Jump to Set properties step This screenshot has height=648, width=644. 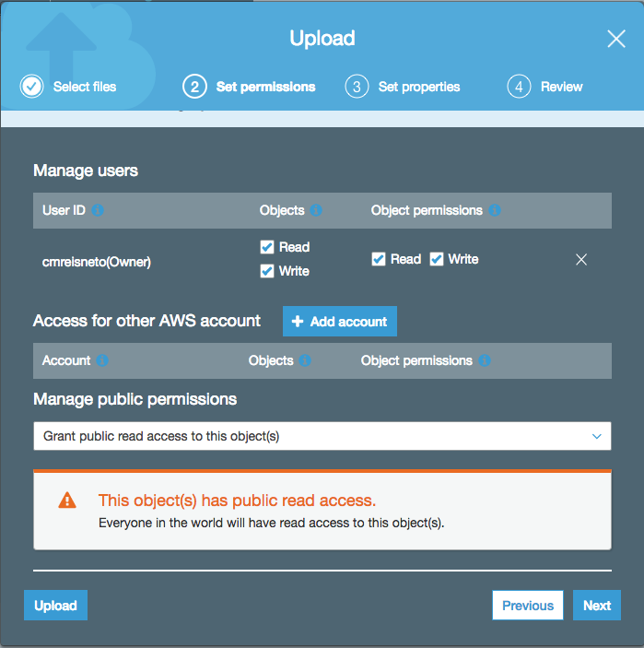419,87
